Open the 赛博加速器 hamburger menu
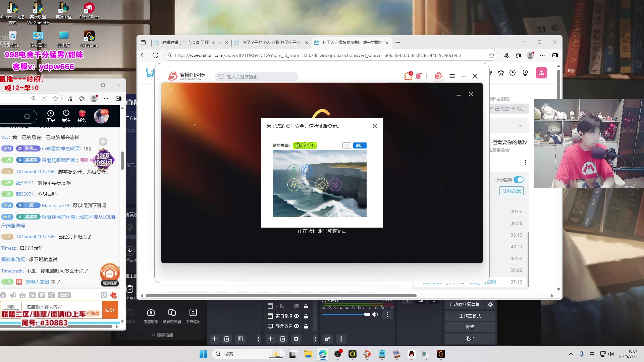 pos(452,76)
